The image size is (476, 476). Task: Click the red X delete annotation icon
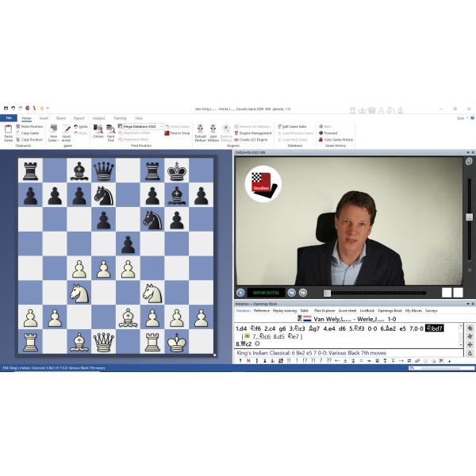248,361
